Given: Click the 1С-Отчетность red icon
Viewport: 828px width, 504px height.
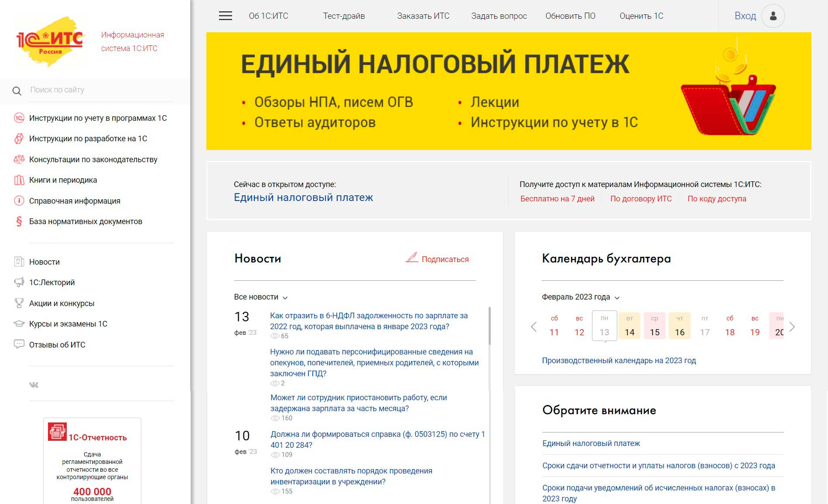Looking at the screenshot, I should coord(57,432).
